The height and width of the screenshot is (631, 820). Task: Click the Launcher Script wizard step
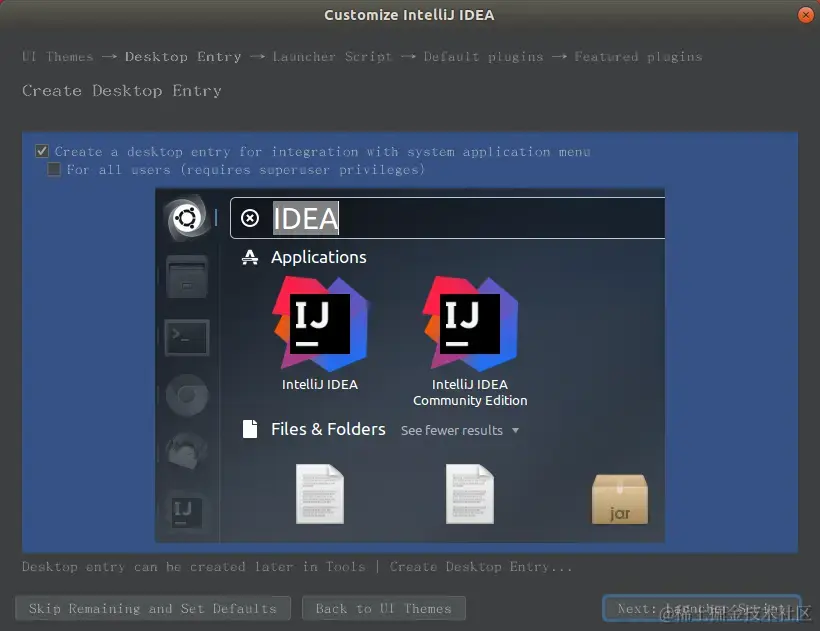click(332, 56)
